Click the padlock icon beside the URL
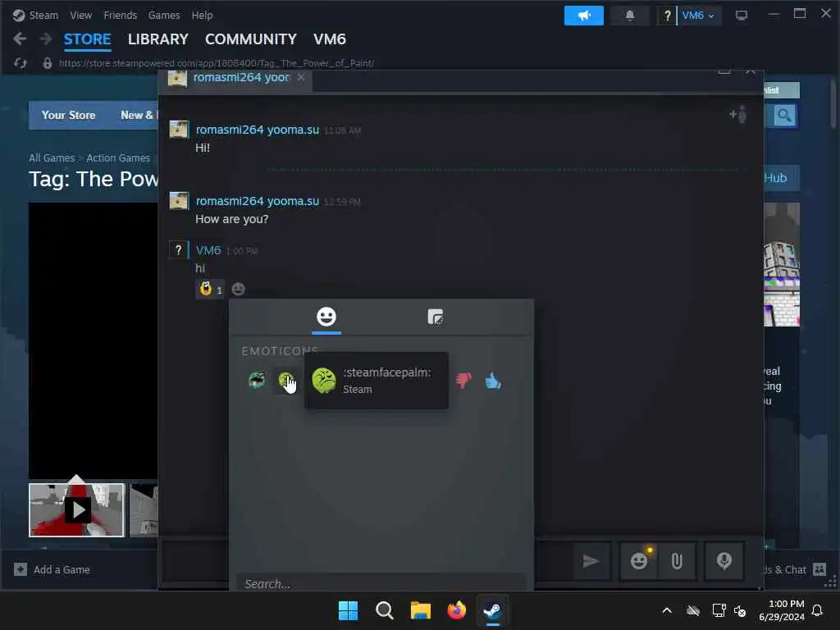The image size is (840, 630). click(x=47, y=63)
